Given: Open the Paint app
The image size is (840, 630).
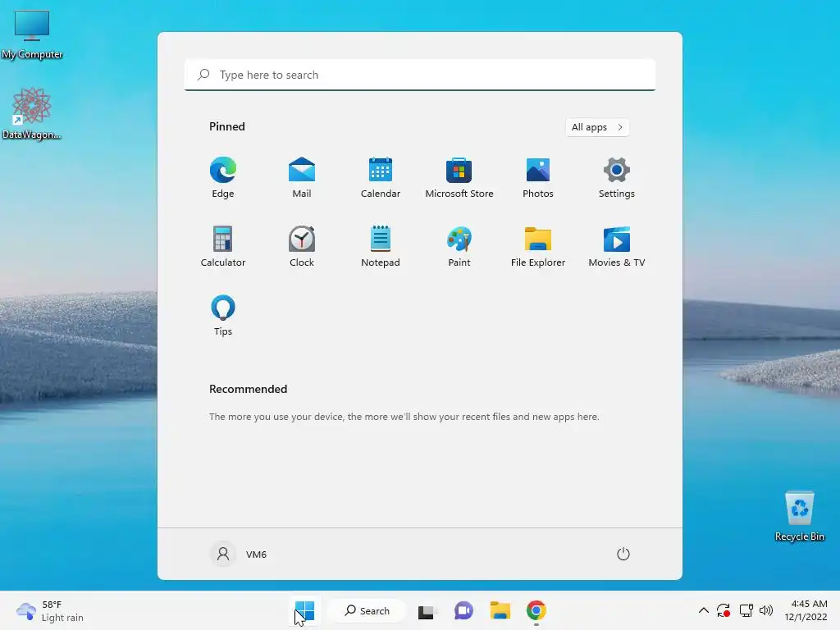Looking at the screenshot, I should (x=459, y=246).
